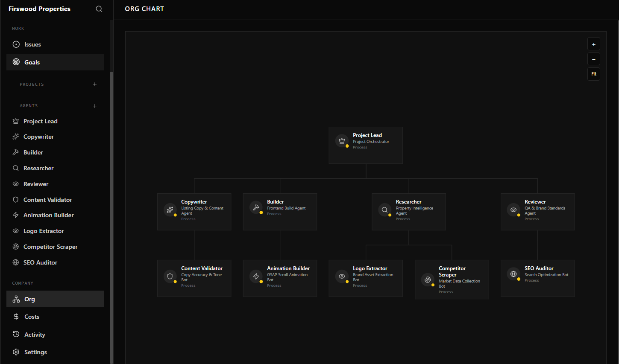Click the hammer icon on Builder node
Screen dimensions: 619x364
256,207
